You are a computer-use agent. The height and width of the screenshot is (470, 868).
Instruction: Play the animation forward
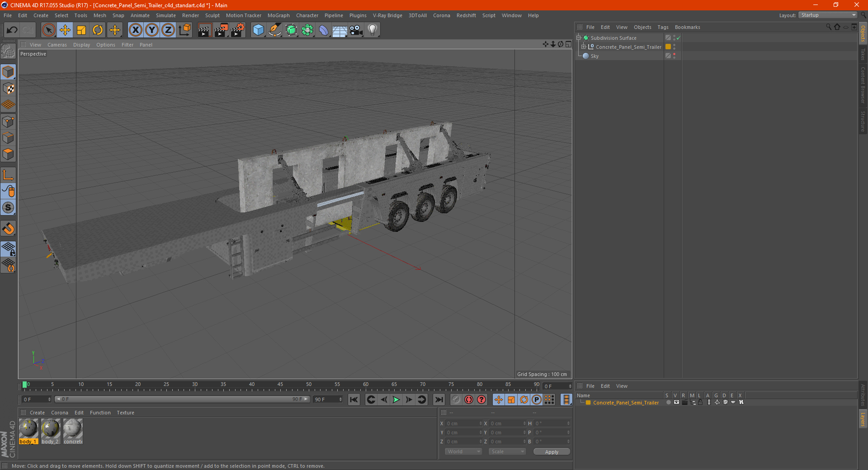(x=396, y=399)
